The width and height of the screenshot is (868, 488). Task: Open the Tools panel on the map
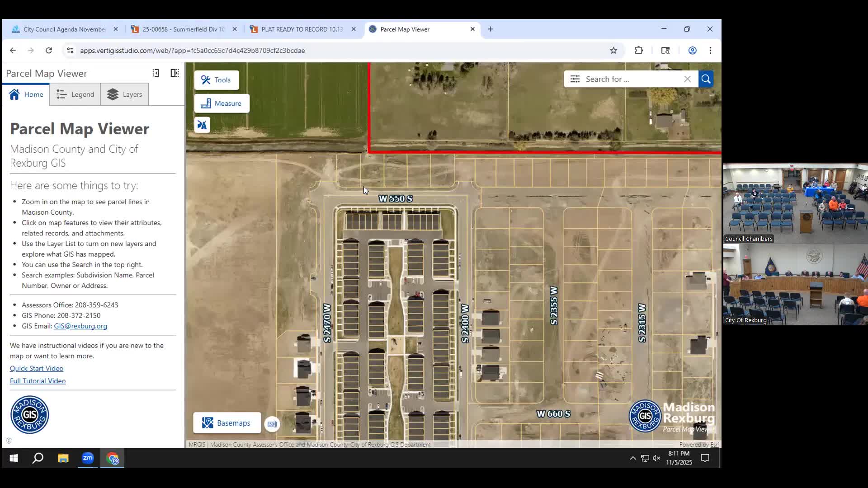tap(217, 80)
